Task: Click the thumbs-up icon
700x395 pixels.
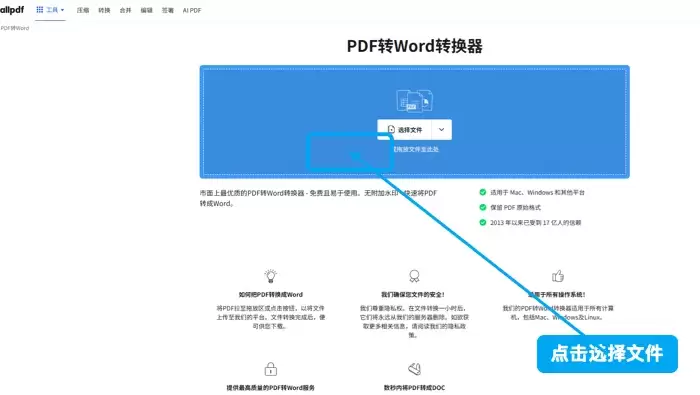Action: click(x=558, y=276)
